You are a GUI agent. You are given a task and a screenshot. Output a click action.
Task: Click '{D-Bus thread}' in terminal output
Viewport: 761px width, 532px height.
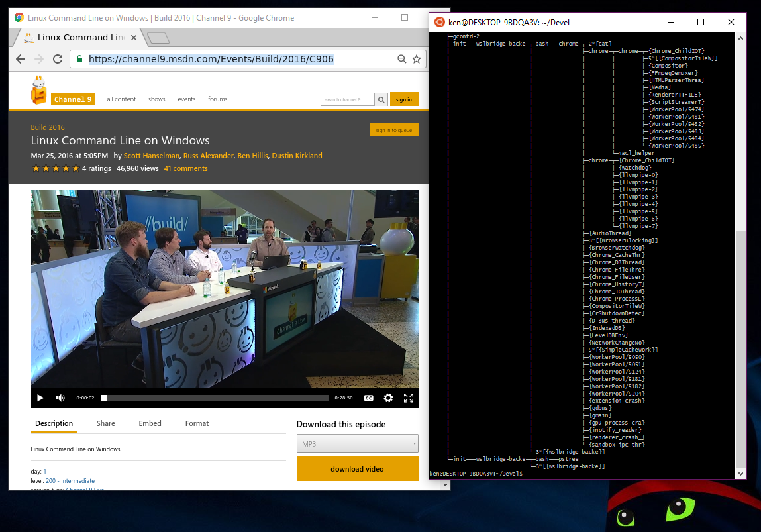pyautogui.click(x=612, y=321)
